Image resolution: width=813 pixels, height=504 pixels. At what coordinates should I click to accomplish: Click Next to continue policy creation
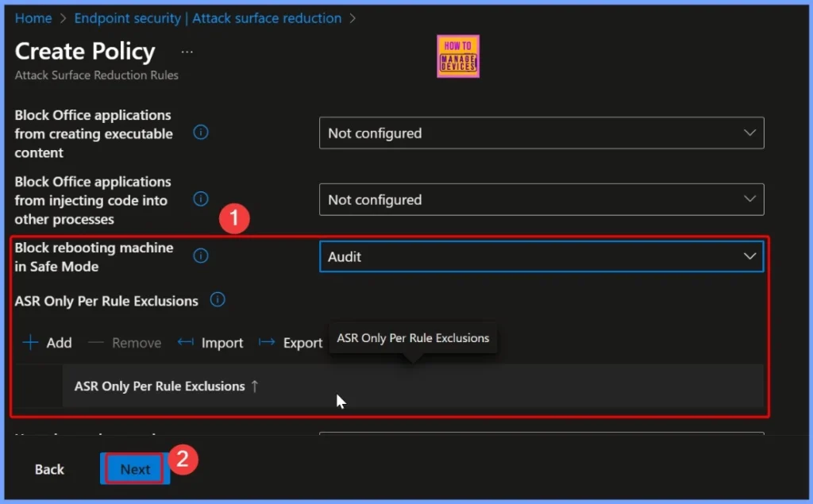(134, 468)
